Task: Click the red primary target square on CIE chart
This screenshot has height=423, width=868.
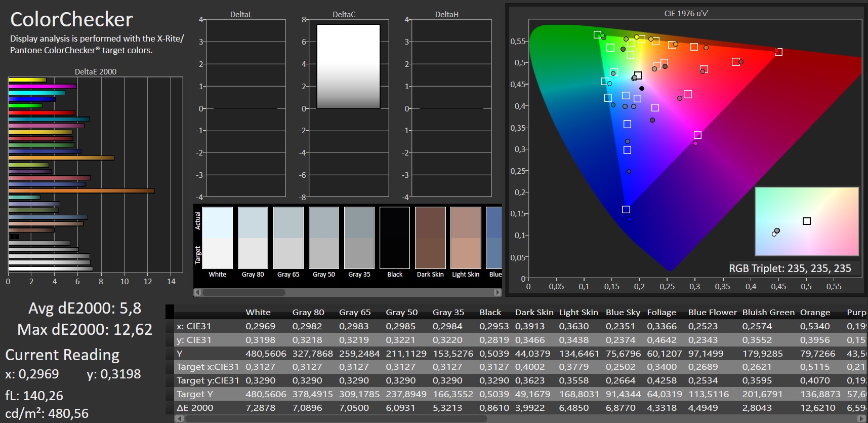Action: [778, 52]
